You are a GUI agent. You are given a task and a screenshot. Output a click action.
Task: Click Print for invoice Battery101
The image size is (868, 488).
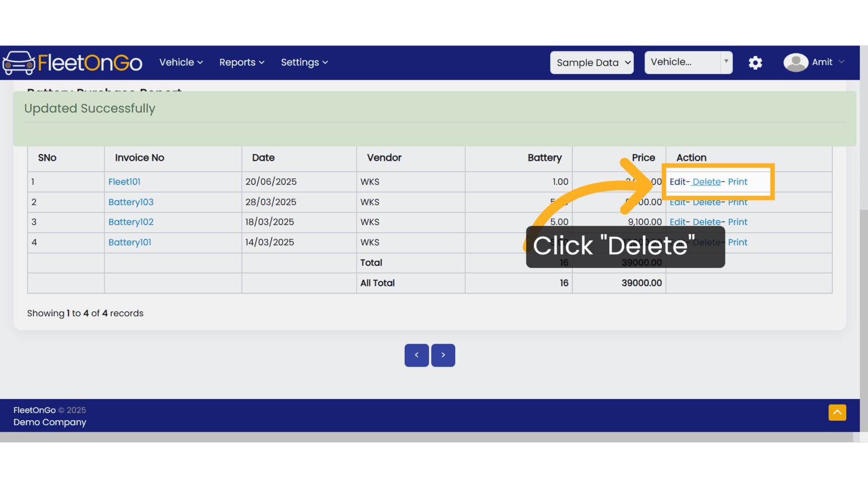pos(738,242)
